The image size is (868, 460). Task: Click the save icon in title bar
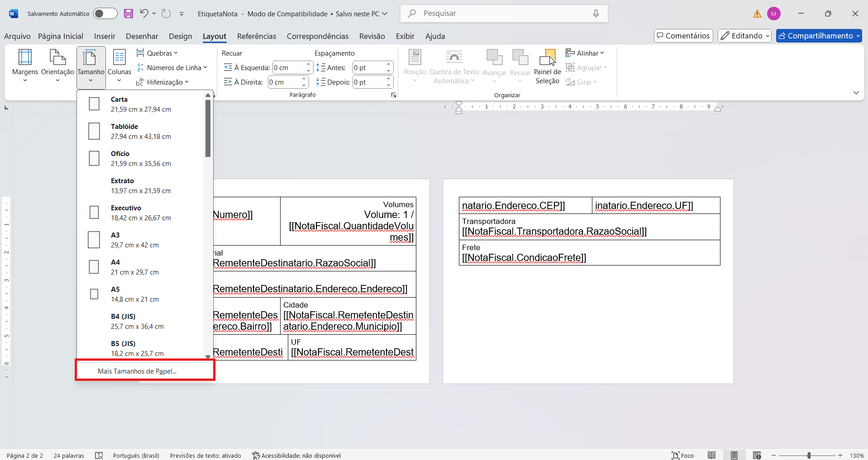[129, 14]
